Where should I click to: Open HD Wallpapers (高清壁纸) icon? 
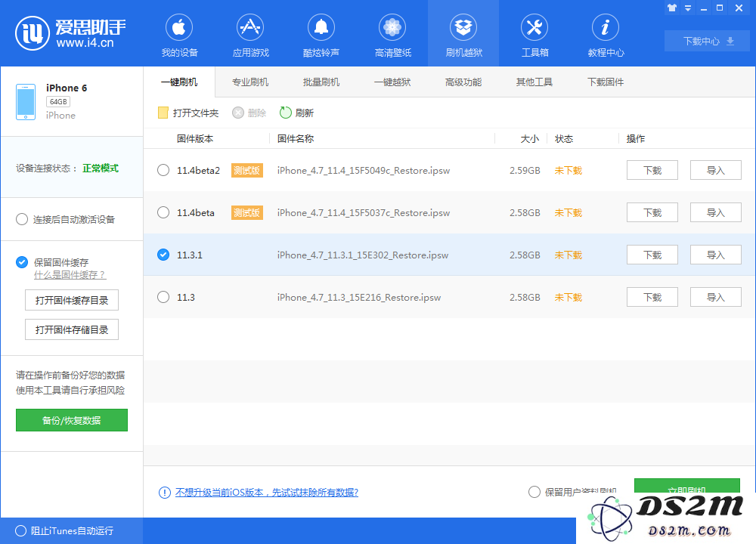click(392, 27)
